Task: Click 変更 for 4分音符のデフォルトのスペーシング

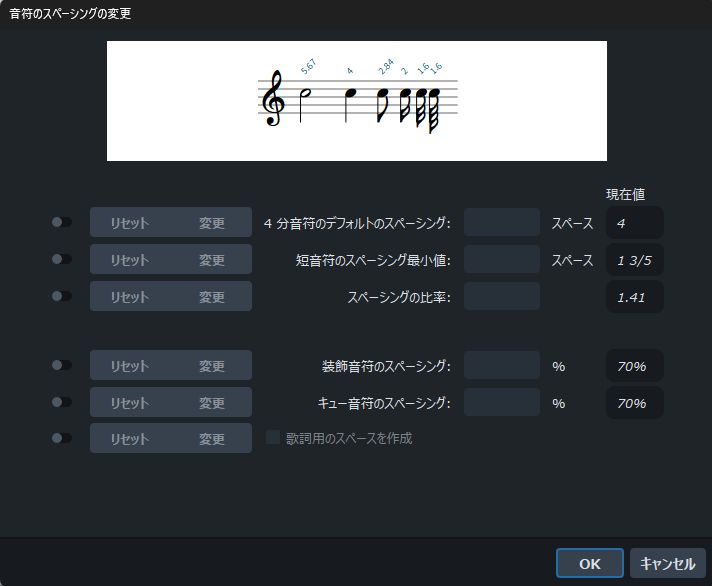Action: tap(211, 223)
